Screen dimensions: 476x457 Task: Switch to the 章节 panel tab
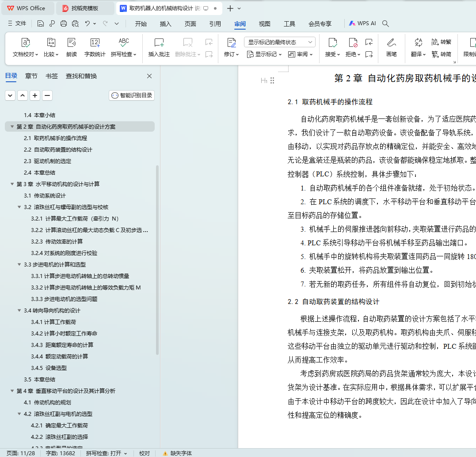[31, 76]
